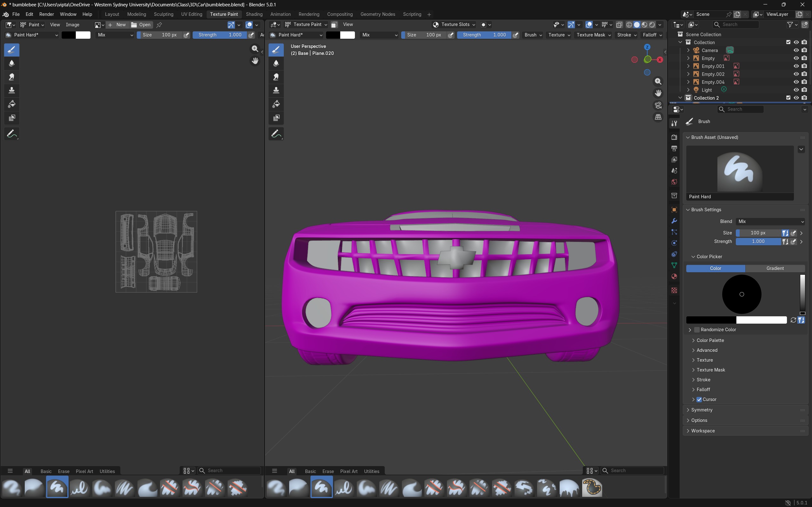This screenshot has width=812, height=507.
Task: Toggle the eye icon for Light
Action: click(x=796, y=90)
